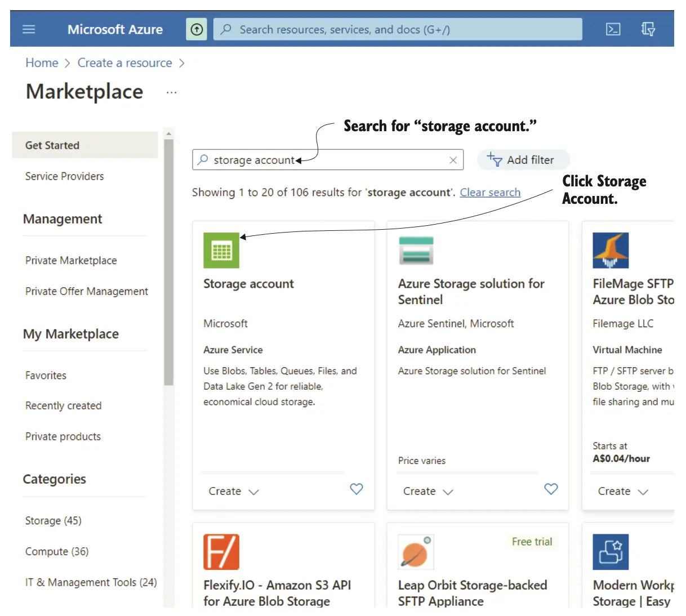The height and width of the screenshot is (616, 686).
Task: Expand Create dropdown on Storage account card
Action: pos(233,492)
